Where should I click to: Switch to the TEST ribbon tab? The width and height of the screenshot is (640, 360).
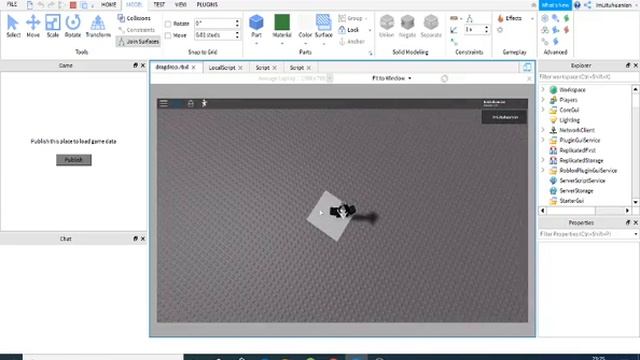coord(159,4)
